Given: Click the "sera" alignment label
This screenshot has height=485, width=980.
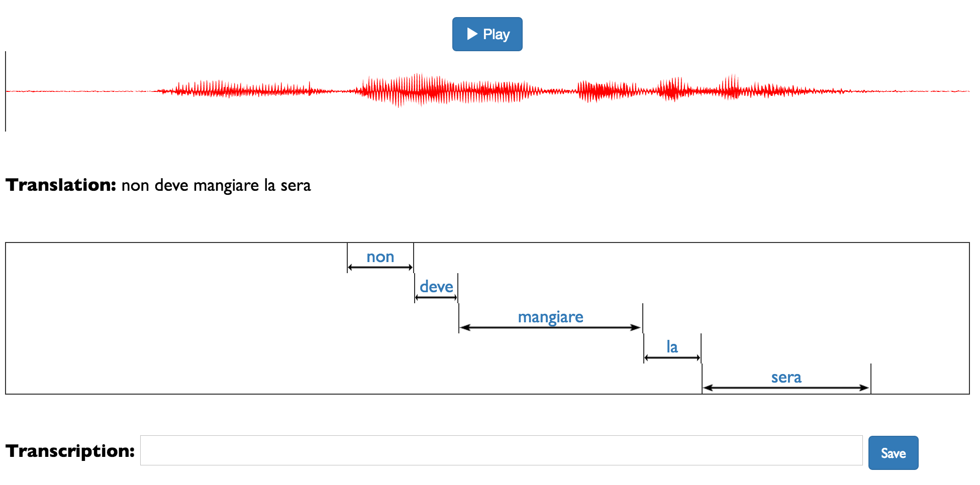Looking at the screenshot, I should (x=786, y=377).
